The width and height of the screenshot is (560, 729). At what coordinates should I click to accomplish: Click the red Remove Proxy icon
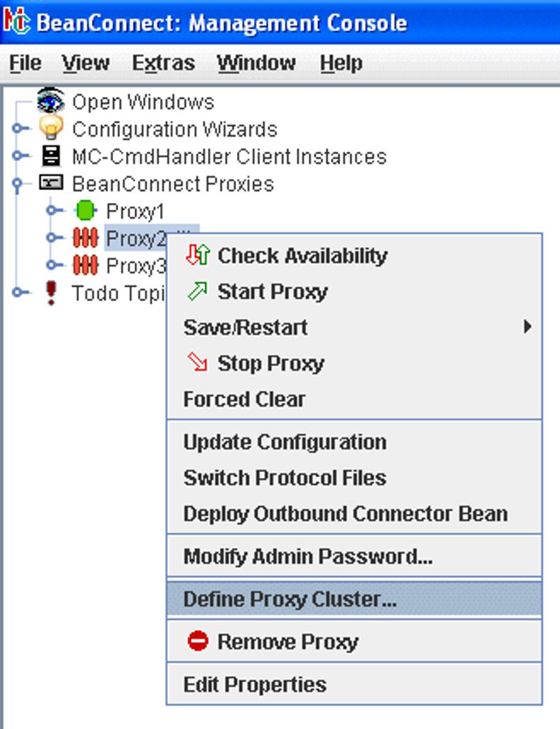197,641
